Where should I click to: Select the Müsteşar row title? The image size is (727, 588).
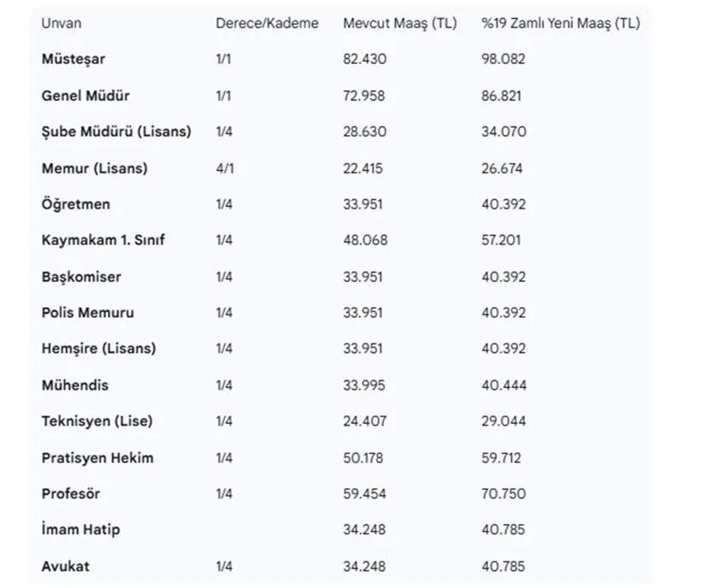(x=74, y=59)
